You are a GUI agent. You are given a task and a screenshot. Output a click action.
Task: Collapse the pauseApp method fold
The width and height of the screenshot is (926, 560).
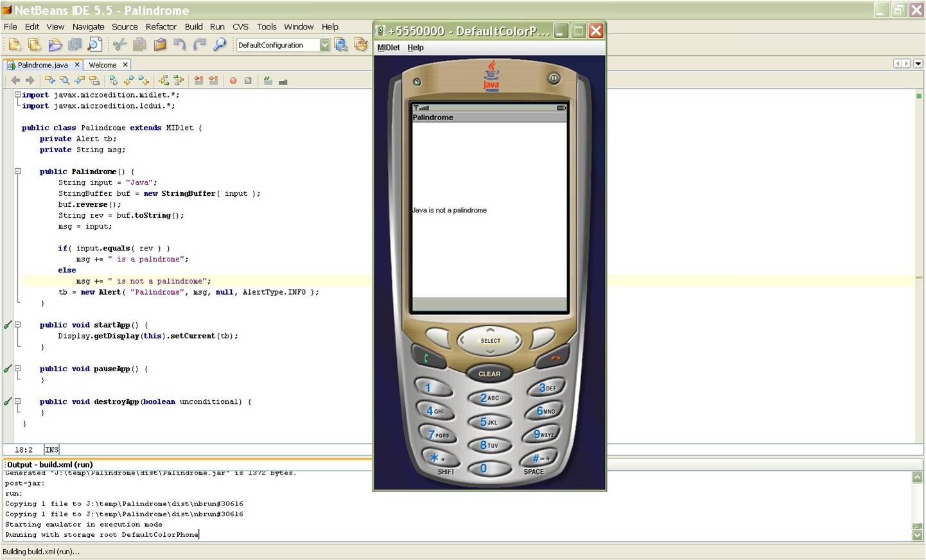tap(18, 369)
